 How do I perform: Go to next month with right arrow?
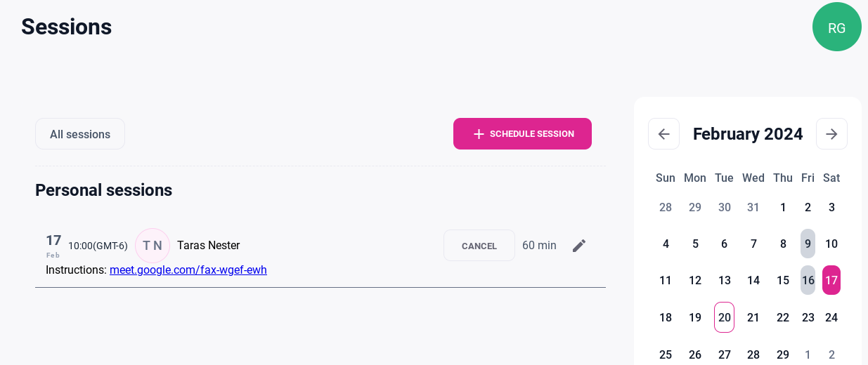click(831, 134)
